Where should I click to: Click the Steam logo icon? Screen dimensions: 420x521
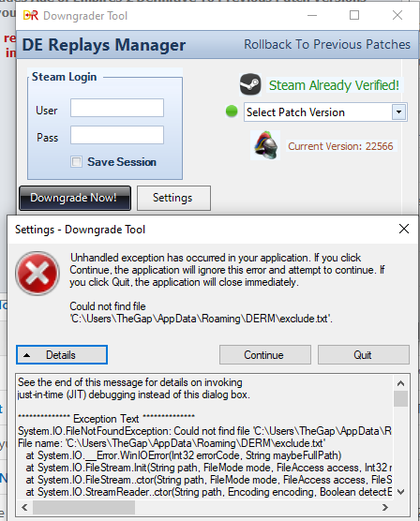click(250, 84)
